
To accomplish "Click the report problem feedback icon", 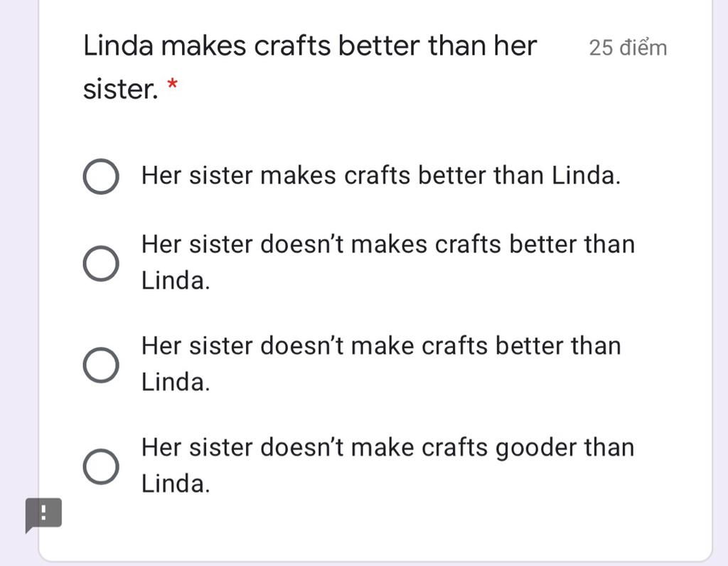I will pos(43,513).
